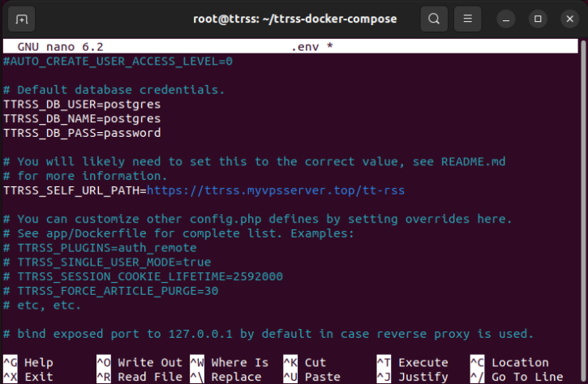Click the 'You will likely need to set' comment
This screenshot has height=384, width=588.
(254, 161)
